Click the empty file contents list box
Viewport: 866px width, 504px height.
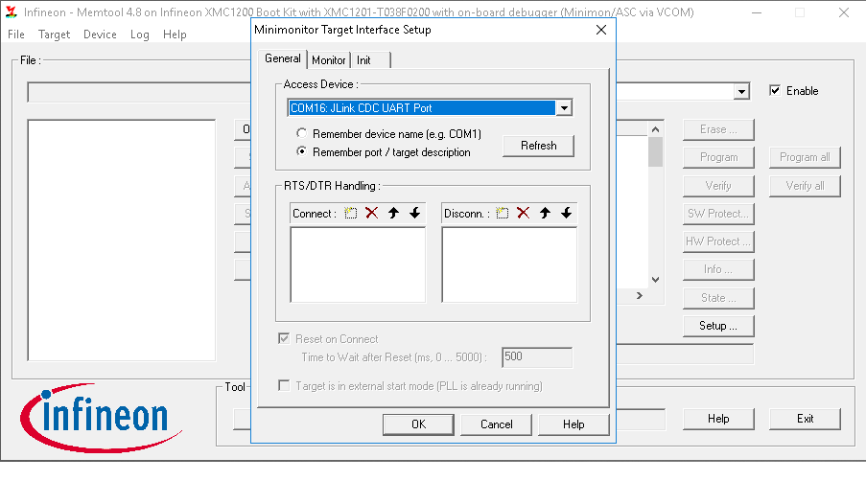pos(122,241)
